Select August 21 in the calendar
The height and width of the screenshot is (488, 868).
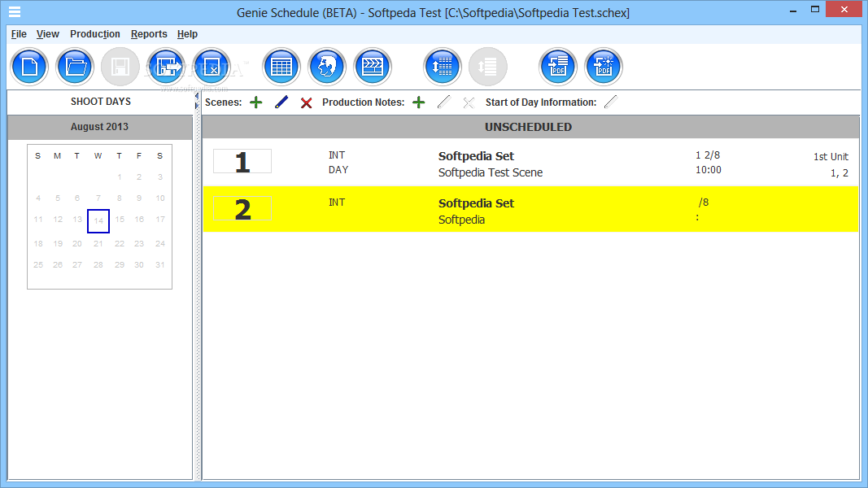[x=98, y=243]
